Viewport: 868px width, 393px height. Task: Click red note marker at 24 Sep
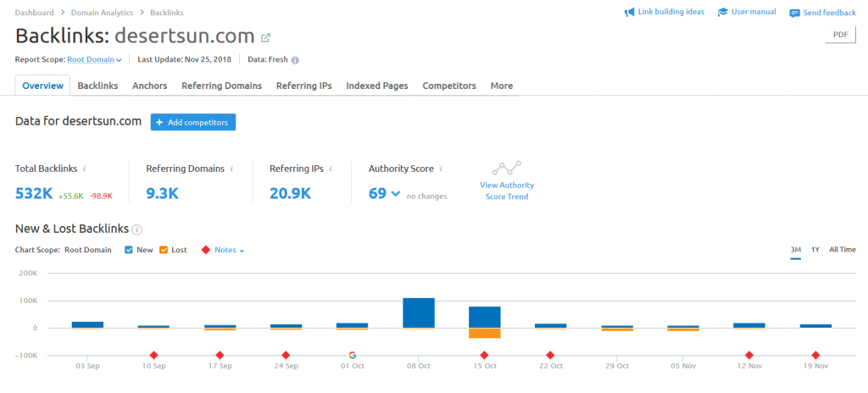pyautogui.click(x=286, y=356)
